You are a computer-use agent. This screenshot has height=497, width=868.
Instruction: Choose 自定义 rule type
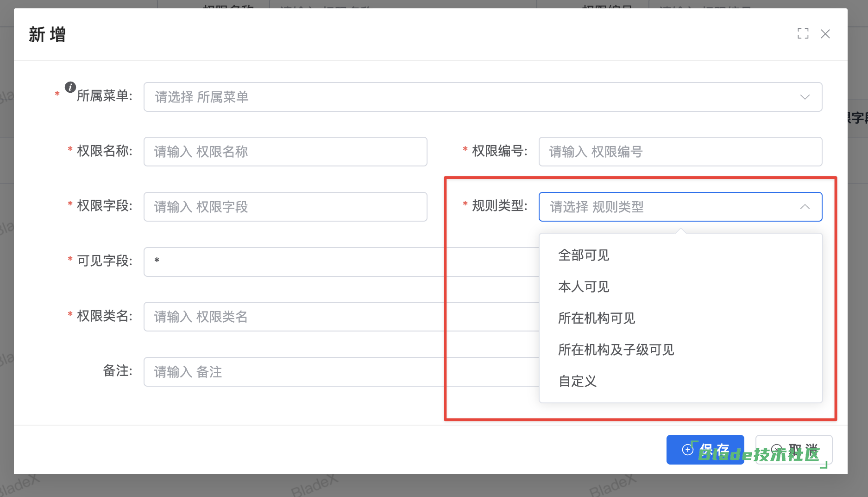tap(578, 382)
